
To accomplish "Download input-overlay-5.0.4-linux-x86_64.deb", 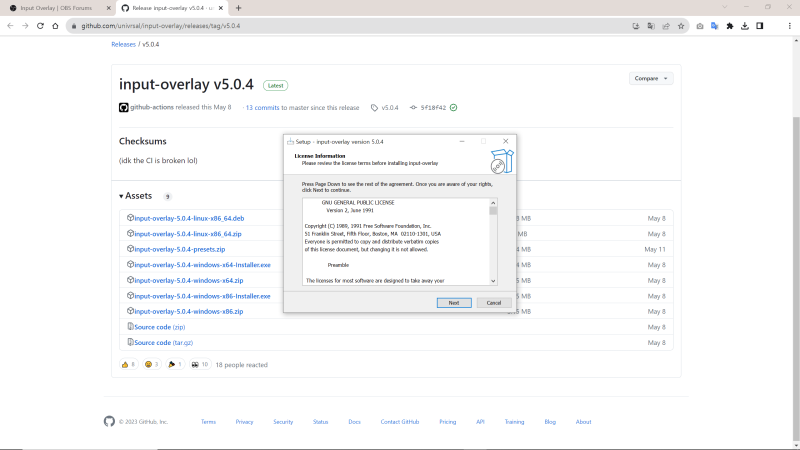I will 189,218.
